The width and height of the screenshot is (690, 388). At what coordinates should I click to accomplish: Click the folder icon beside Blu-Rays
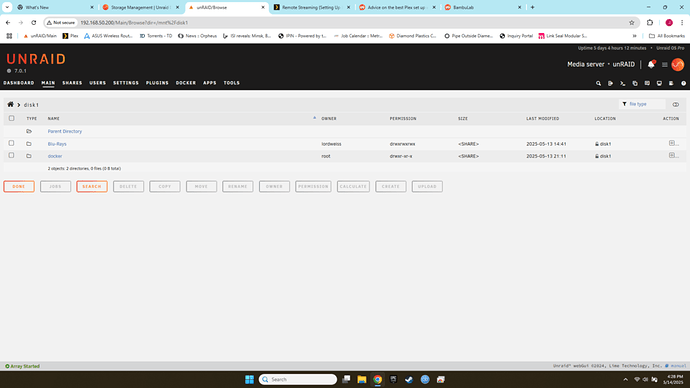pyautogui.click(x=29, y=144)
